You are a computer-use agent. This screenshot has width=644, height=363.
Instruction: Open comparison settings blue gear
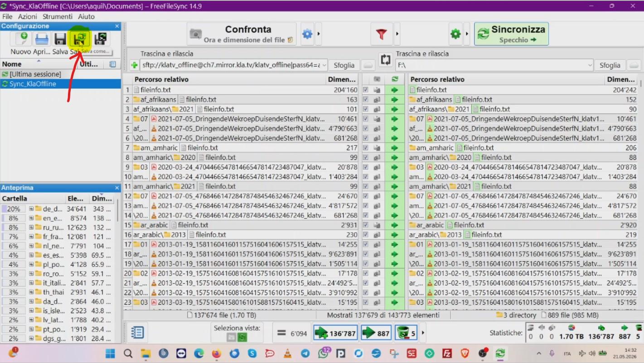pos(307,34)
